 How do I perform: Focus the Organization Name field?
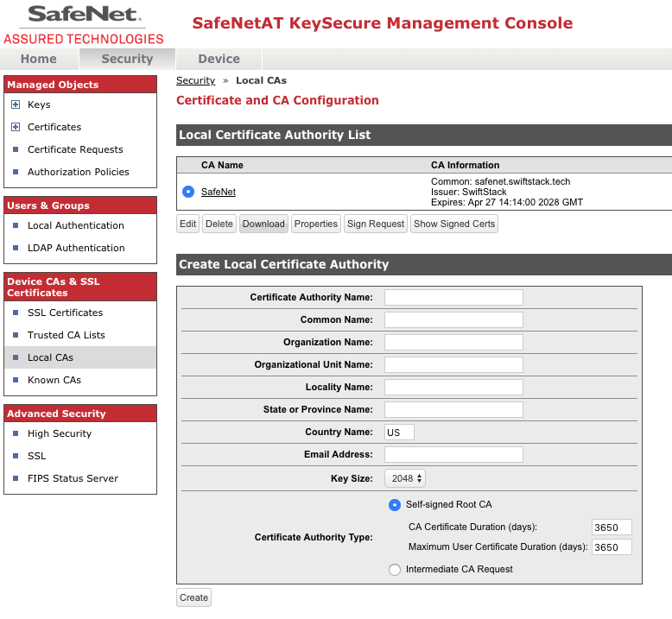(x=453, y=342)
